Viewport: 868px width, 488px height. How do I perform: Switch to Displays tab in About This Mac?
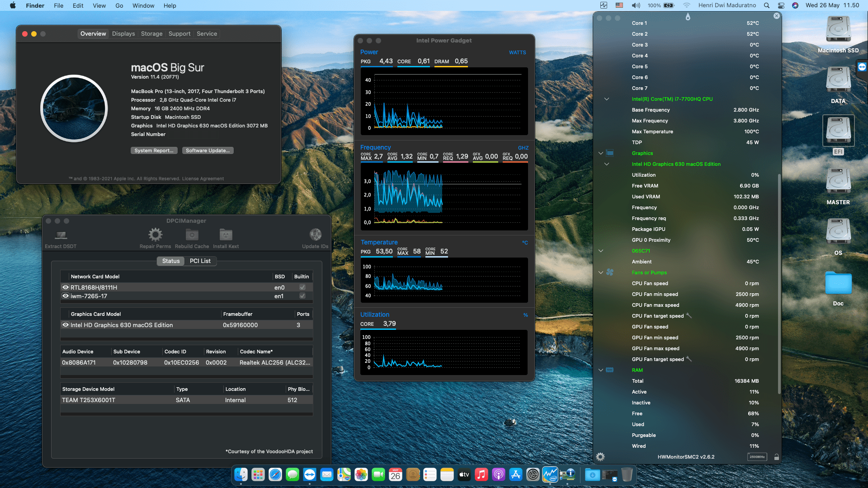coord(123,34)
